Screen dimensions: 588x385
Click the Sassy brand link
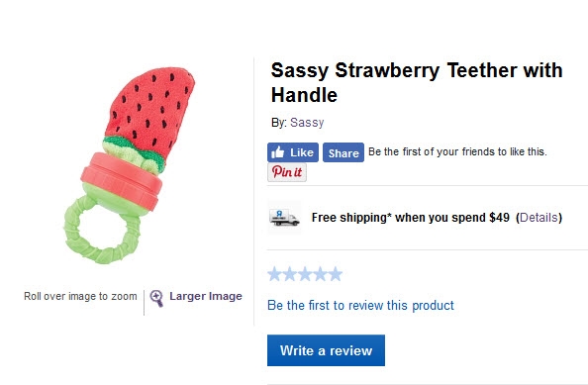(307, 123)
